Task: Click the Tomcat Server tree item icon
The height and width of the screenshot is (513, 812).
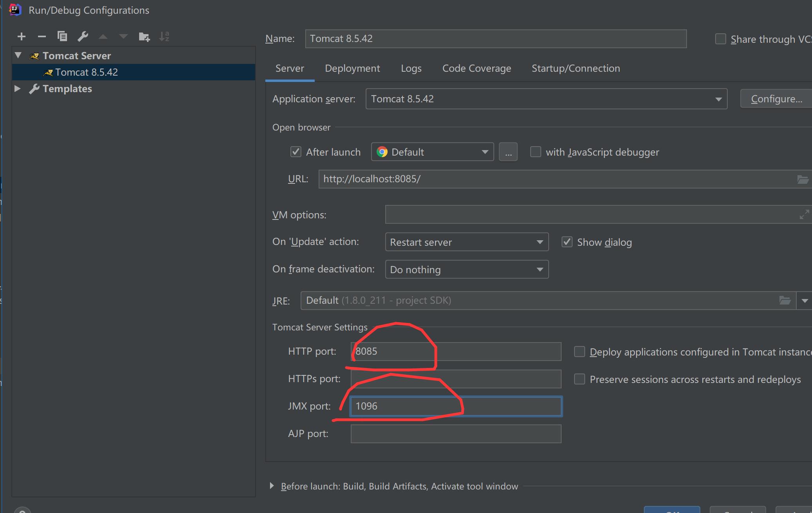Action: (x=34, y=55)
